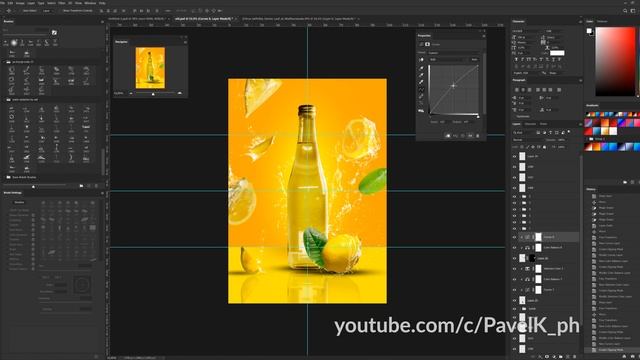Screen dimensions: 640x360
Task: Click Faux Italic icon in Character panel
Action: click(522, 60)
